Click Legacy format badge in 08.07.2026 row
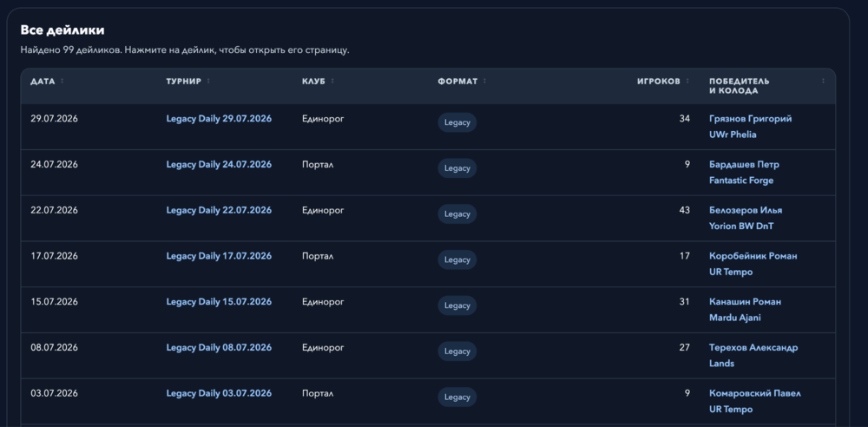 pyautogui.click(x=457, y=351)
